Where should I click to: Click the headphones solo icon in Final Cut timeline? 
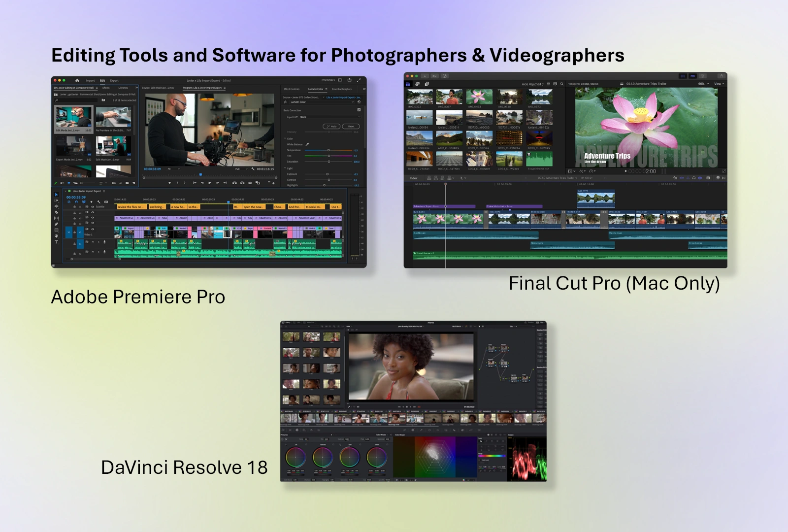[694, 178]
